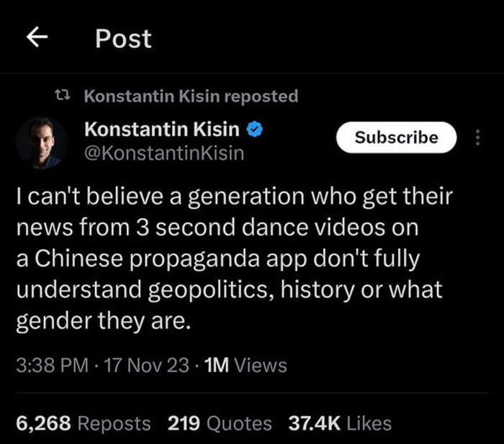
Task: Click the repost arrows icon above the post
Action: [63, 95]
